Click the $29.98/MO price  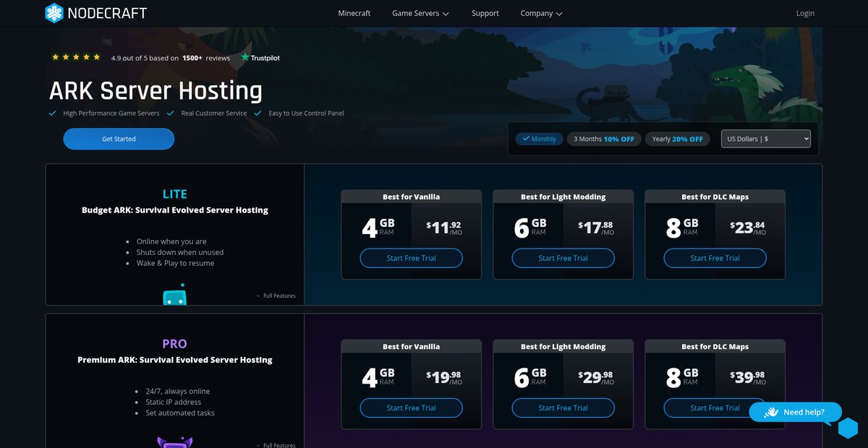596,377
